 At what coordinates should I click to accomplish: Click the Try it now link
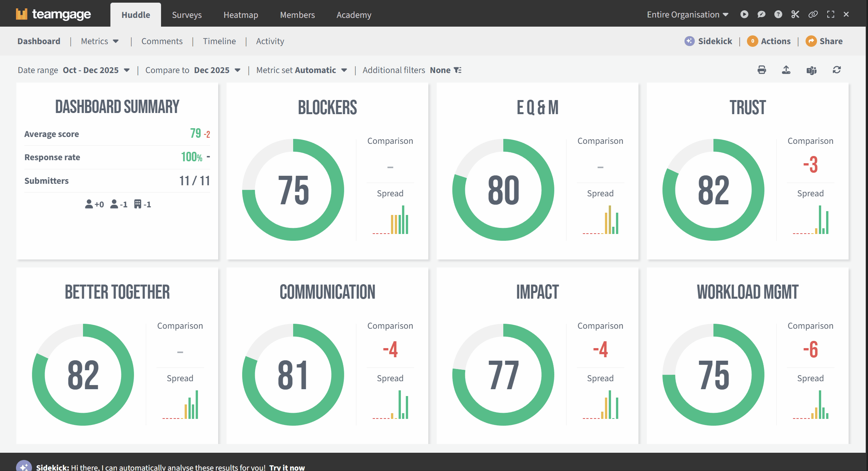point(287,467)
